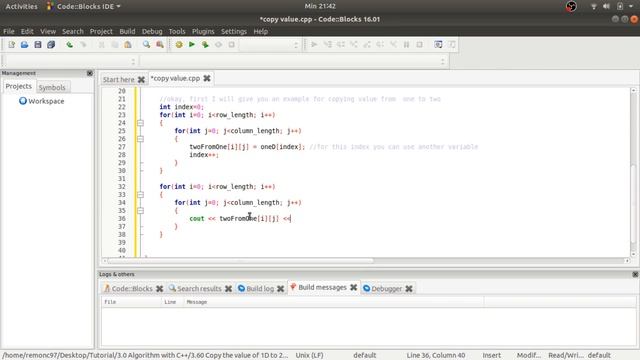The image size is (640, 360).
Task: Click the volume icon in system tray
Action: pos(607,6)
